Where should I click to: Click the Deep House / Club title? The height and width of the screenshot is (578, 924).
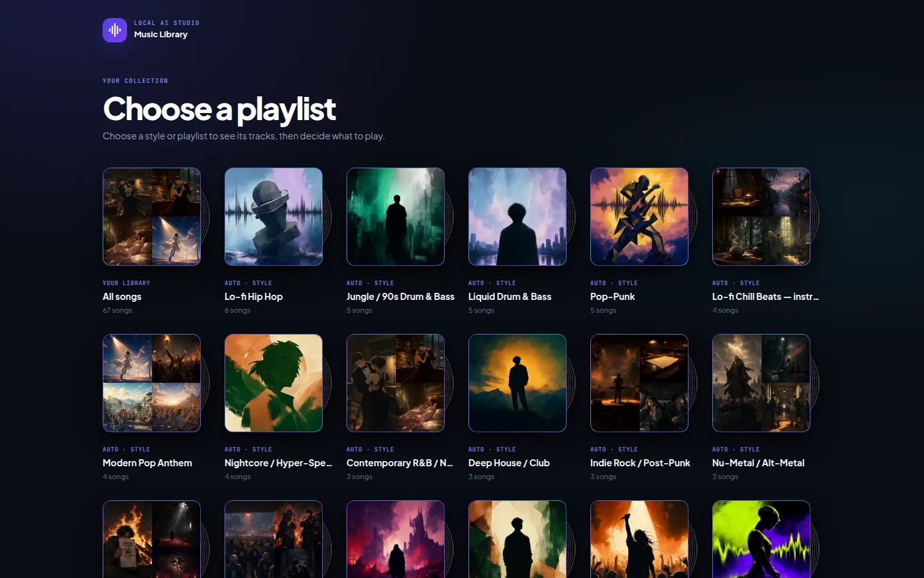509,463
